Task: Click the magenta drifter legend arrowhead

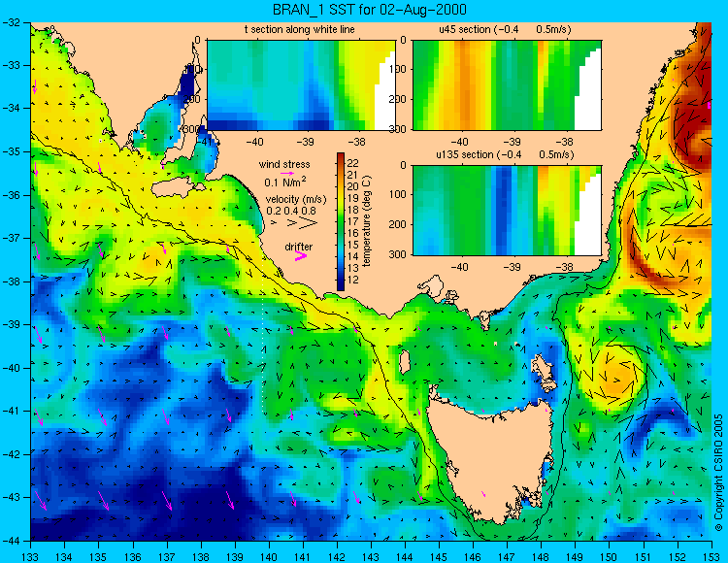Action: click(301, 255)
